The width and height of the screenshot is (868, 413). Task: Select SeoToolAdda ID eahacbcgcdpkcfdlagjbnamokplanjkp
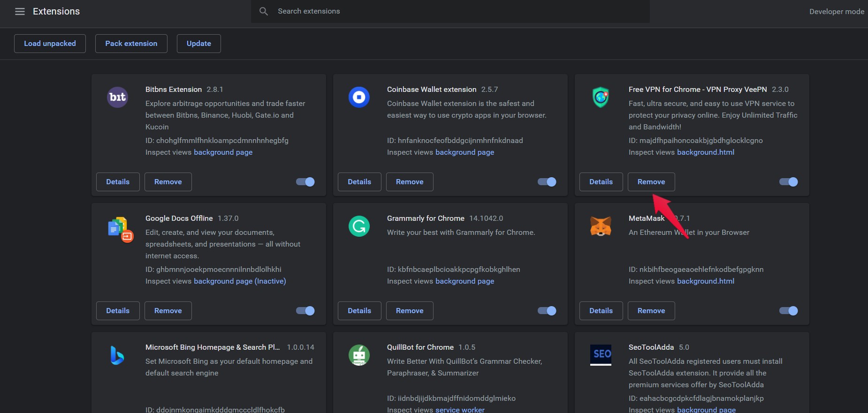pyautogui.click(x=701, y=398)
